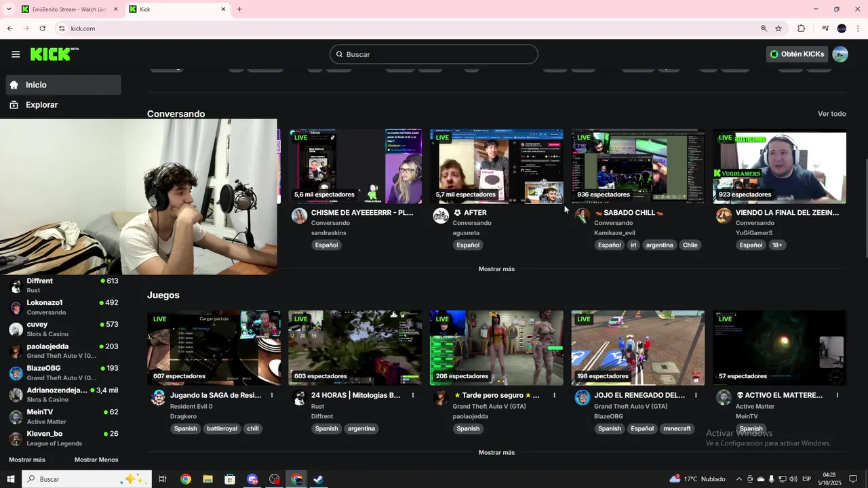Go to Inicio in sidebar
This screenshot has width=868, height=488.
64,85
